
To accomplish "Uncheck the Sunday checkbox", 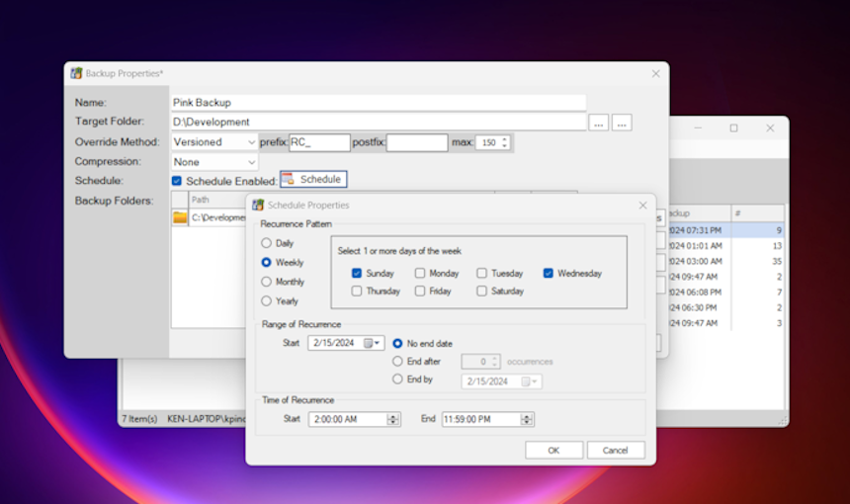I will 357,273.
